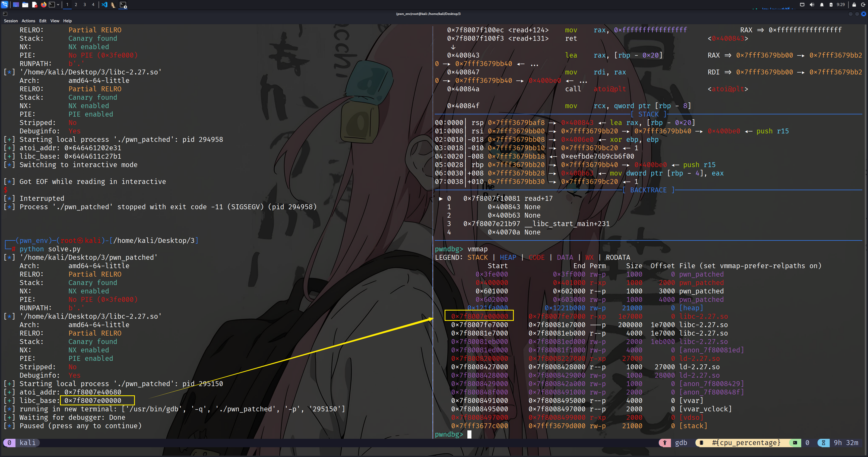Focus the Visual Studio Code taskbar icon
The image size is (868, 457).
click(104, 4)
